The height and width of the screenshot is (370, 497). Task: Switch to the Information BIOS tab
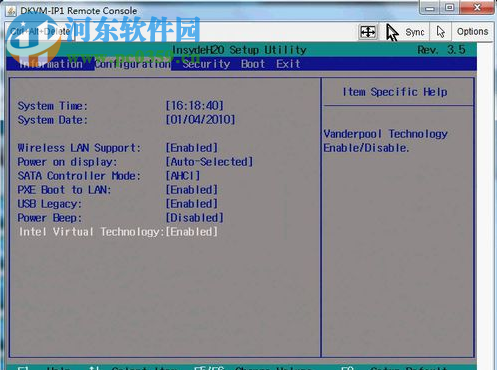(x=51, y=64)
